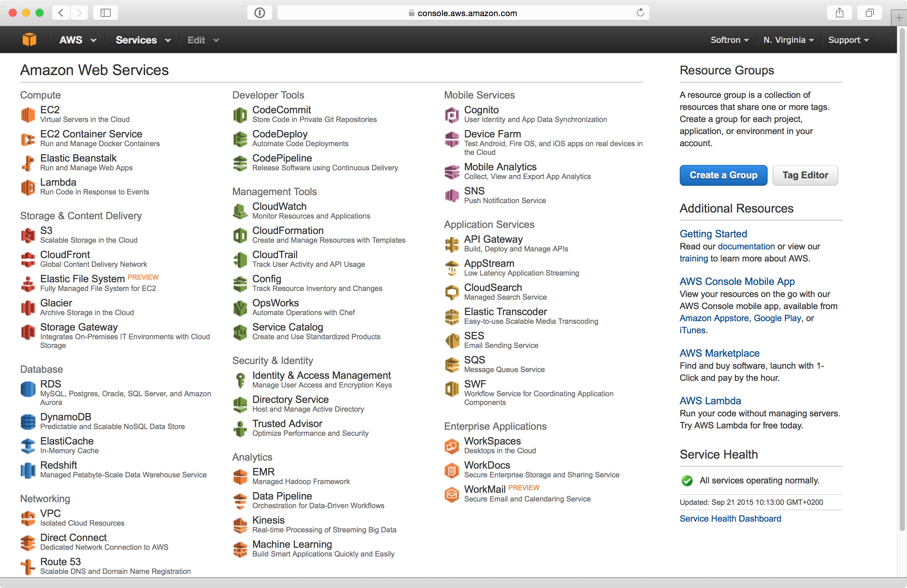The image size is (907, 588).
Task: Follow the Getting Started link
Action: pos(713,234)
